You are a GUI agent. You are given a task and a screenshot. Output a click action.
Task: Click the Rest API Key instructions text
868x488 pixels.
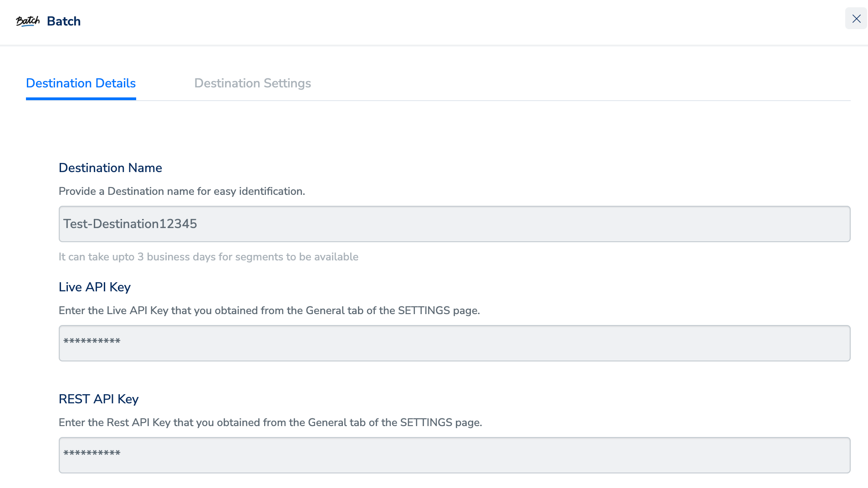coord(270,422)
